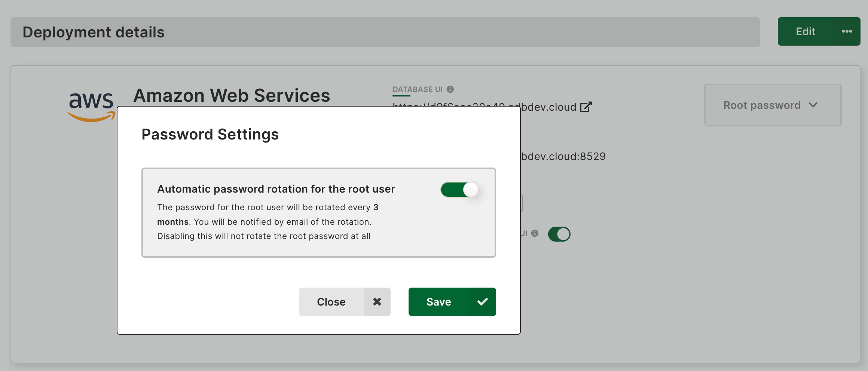
Task: Click info icon beside background toggle
Action: pos(535,233)
